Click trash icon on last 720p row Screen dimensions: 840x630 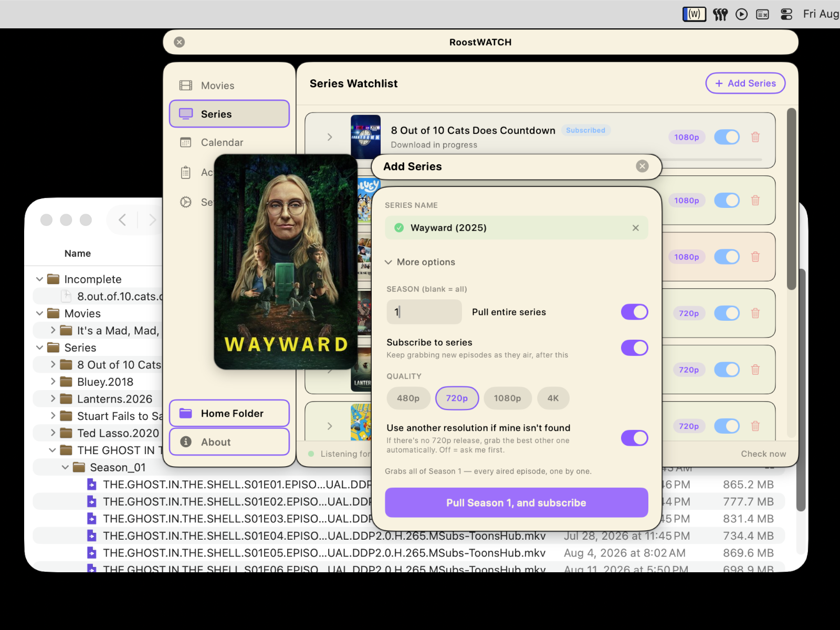[755, 426]
